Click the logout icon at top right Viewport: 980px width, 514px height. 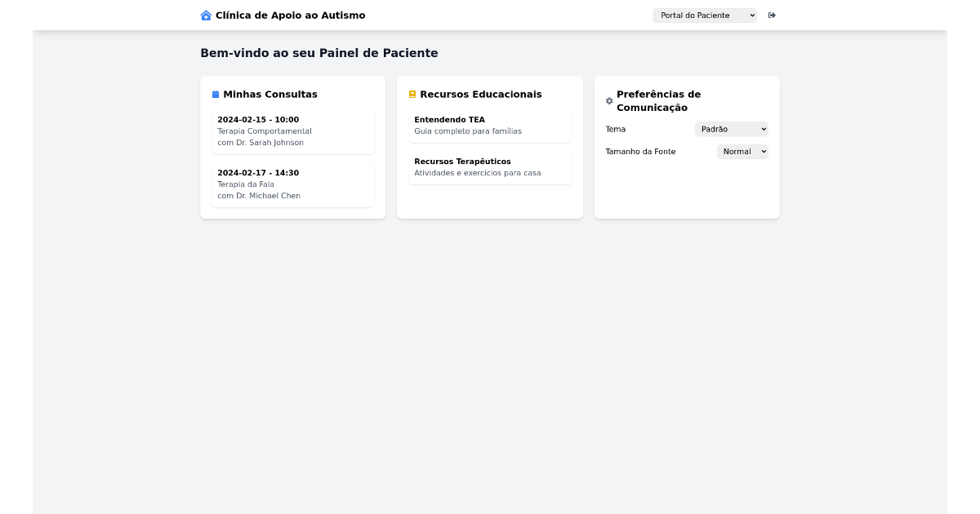pyautogui.click(x=772, y=15)
